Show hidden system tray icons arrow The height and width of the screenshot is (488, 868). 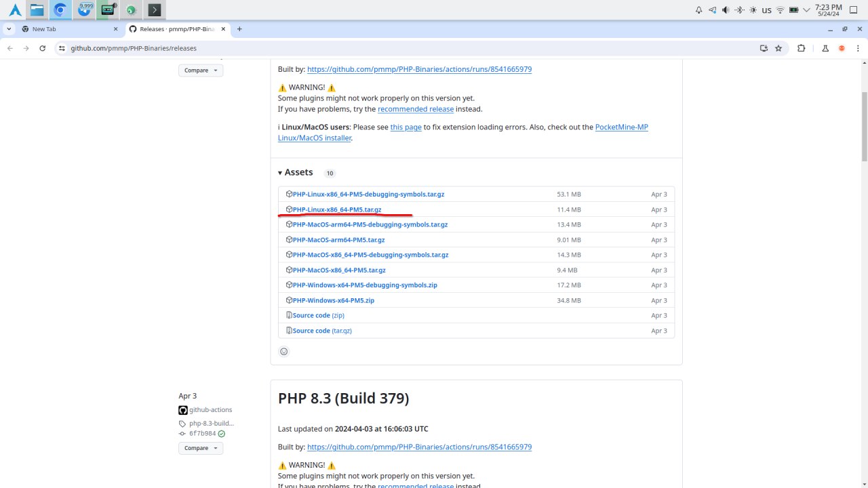[x=806, y=9]
